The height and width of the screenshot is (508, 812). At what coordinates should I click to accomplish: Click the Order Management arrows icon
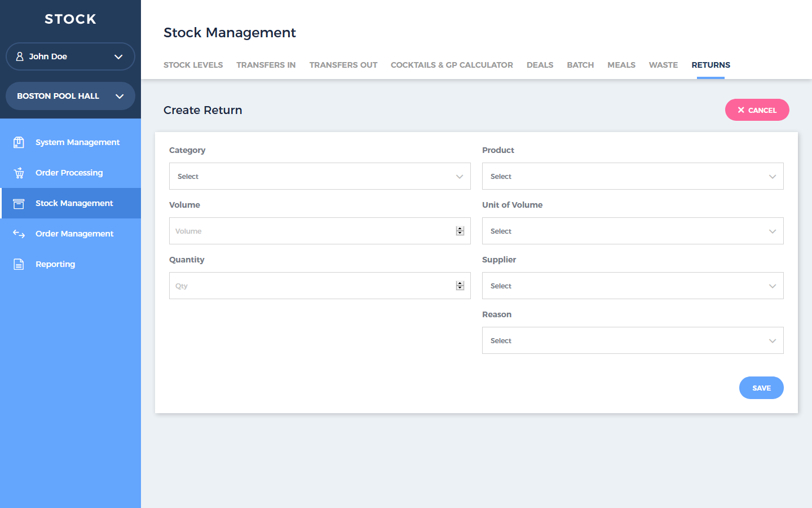[19, 234]
